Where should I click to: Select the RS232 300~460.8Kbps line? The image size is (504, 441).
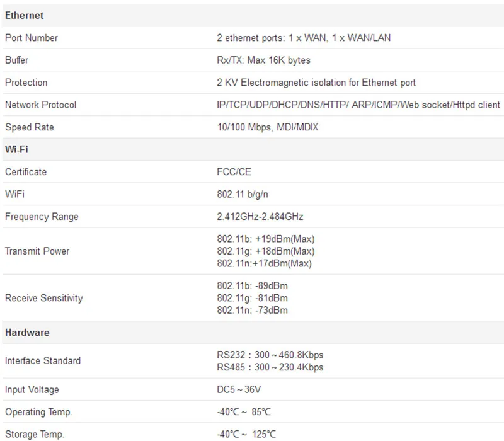(270, 355)
